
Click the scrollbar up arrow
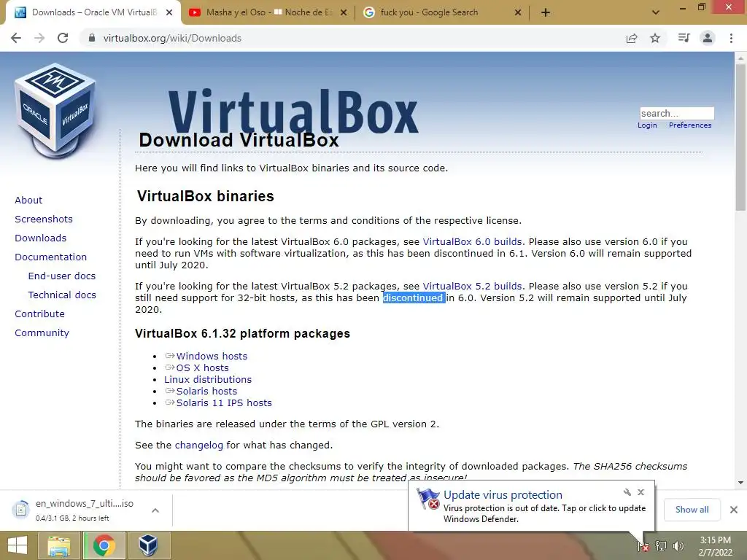click(740, 57)
